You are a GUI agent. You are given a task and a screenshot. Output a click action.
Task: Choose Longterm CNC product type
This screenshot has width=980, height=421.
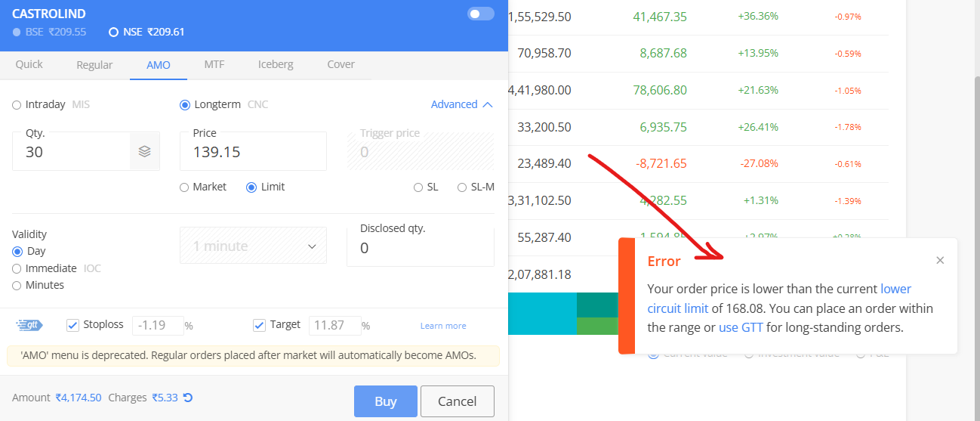[x=223, y=104]
